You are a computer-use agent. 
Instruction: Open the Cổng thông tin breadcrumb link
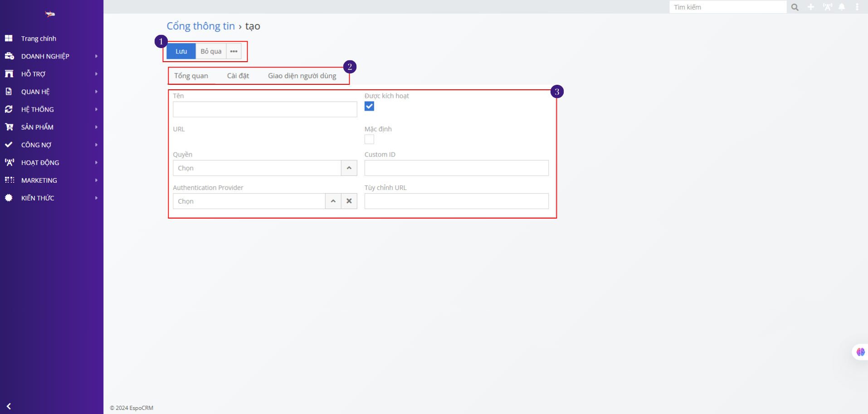(x=200, y=26)
